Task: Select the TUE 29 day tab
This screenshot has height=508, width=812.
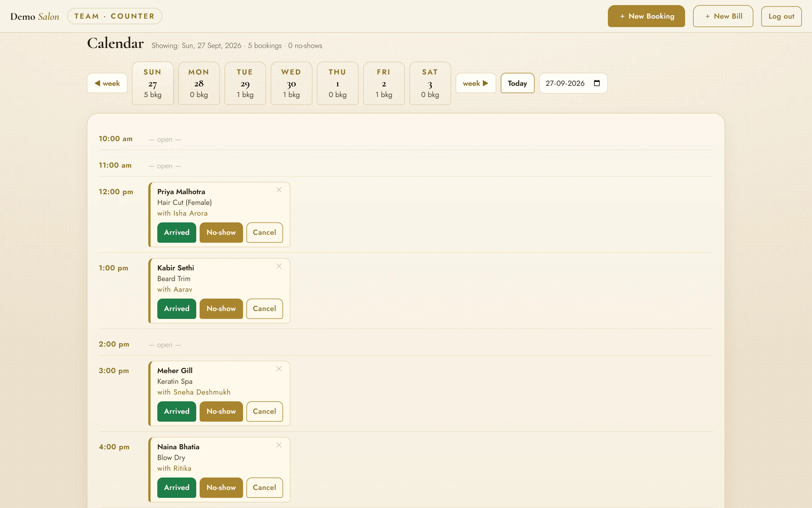Action: tap(245, 83)
